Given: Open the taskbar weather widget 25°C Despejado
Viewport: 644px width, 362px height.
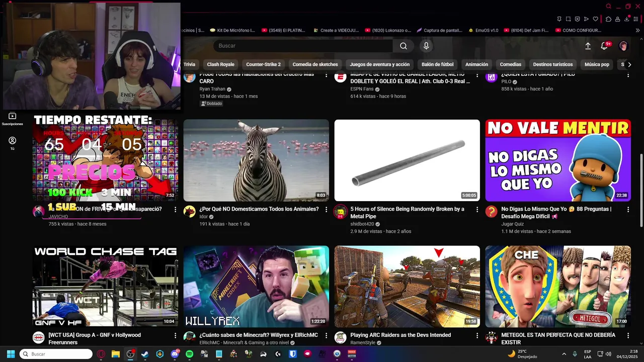Looking at the screenshot, I should pos(522,354).
